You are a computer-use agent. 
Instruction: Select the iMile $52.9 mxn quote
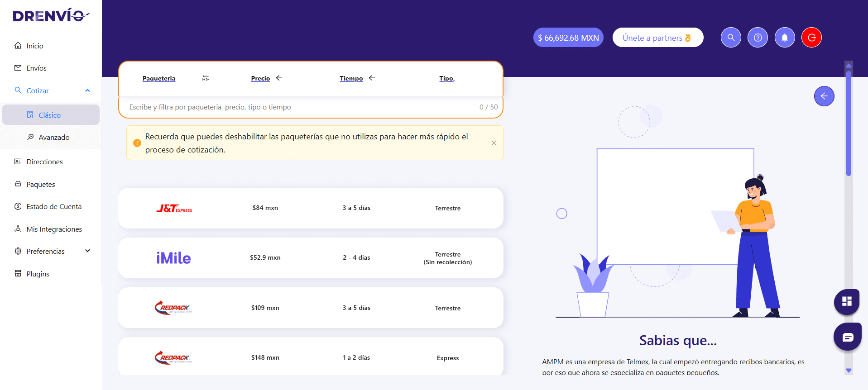pyautogui.click(x=311, y=258)
